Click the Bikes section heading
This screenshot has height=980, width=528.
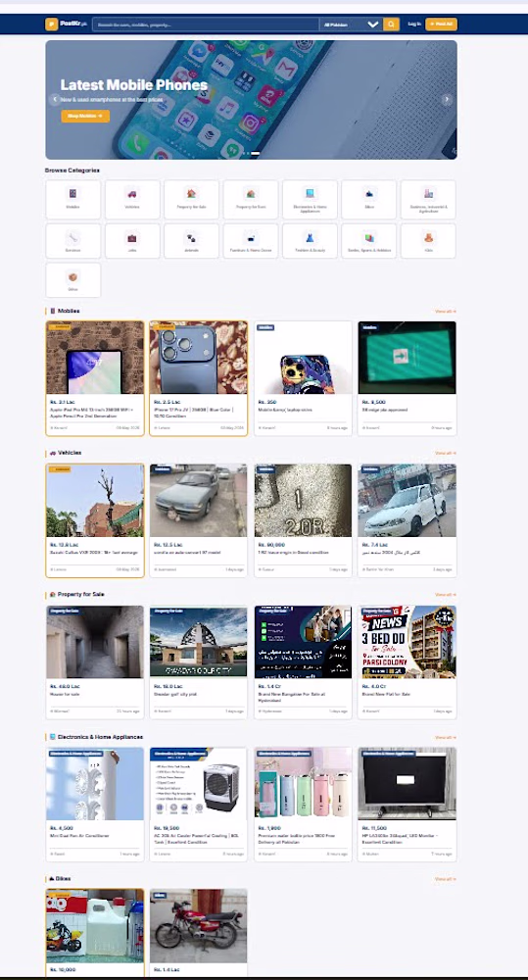click(x=60, y=879)
